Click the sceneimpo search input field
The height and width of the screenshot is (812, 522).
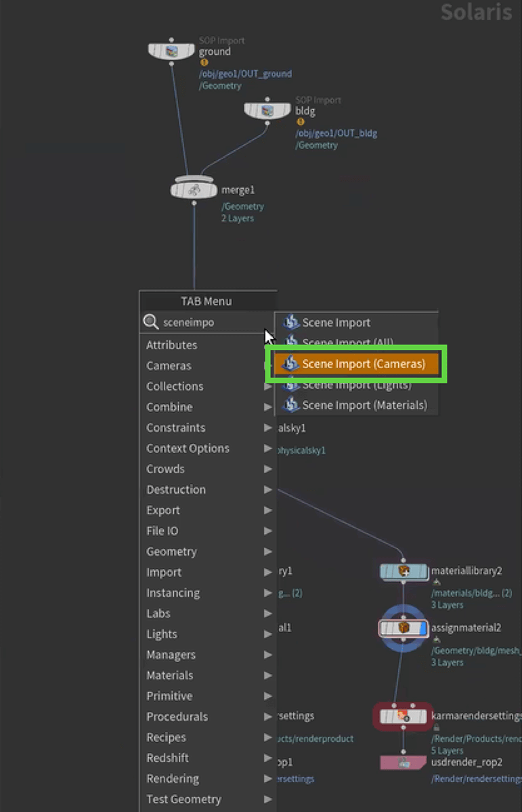210,323
